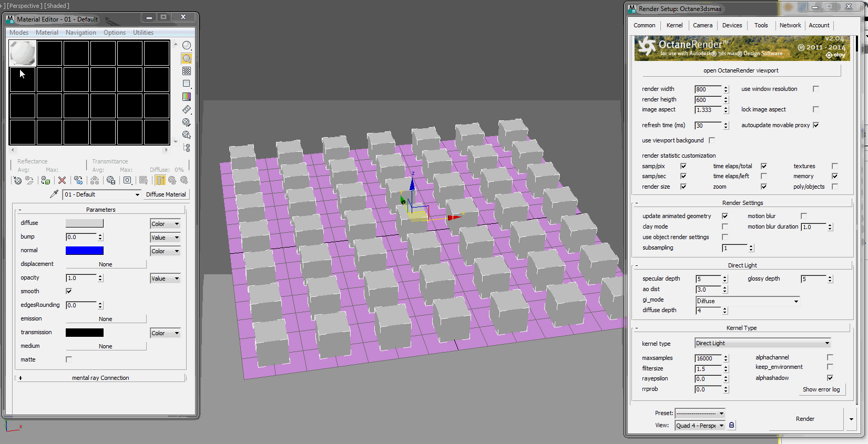This screenshot has width=868, height=444.
Task: Open Modes menu in Material Editor
Action: tap(19, 33)
